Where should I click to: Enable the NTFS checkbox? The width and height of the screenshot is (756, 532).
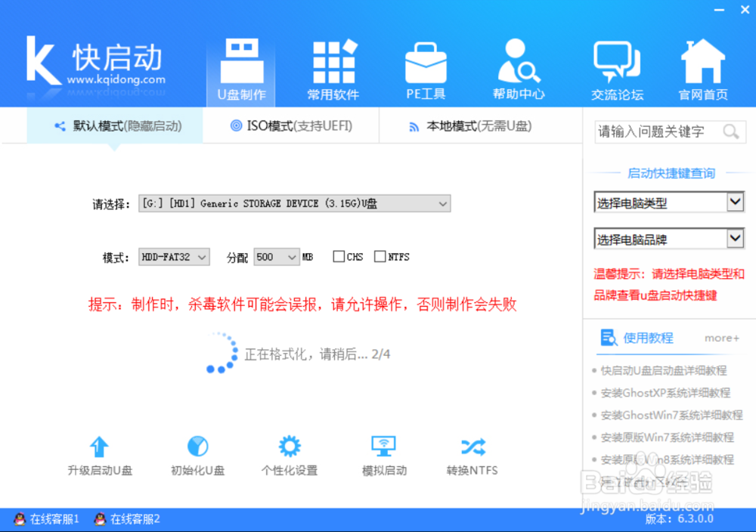click(380, 256)
